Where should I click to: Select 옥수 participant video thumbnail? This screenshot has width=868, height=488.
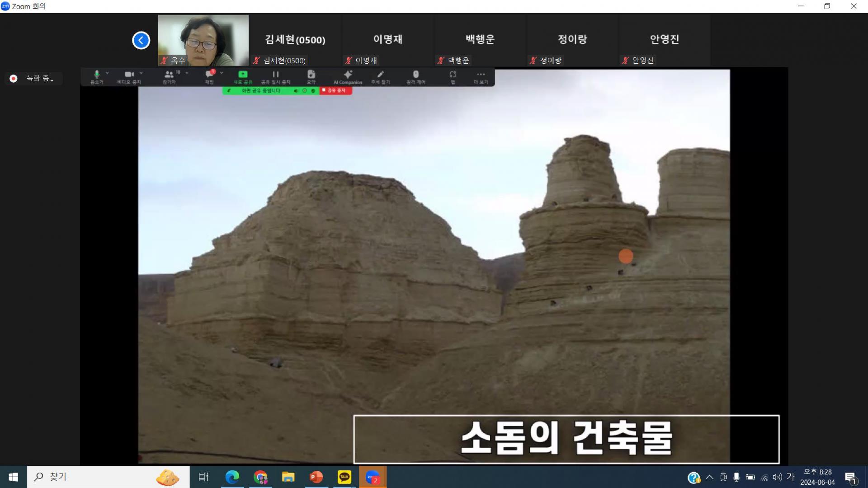tap(203, 40)
